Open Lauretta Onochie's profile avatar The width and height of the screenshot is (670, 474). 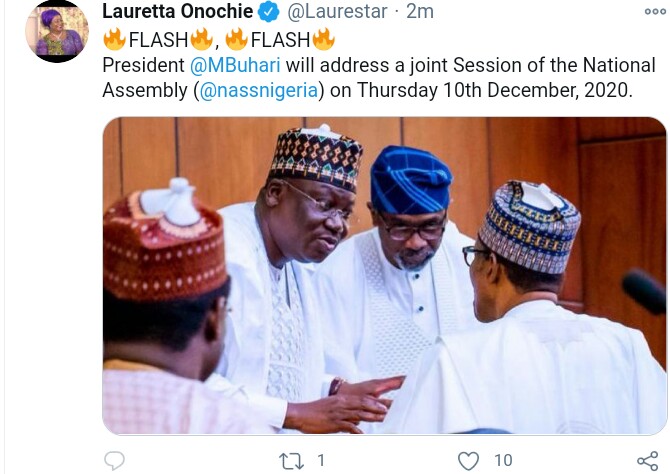tap(57, 30)
